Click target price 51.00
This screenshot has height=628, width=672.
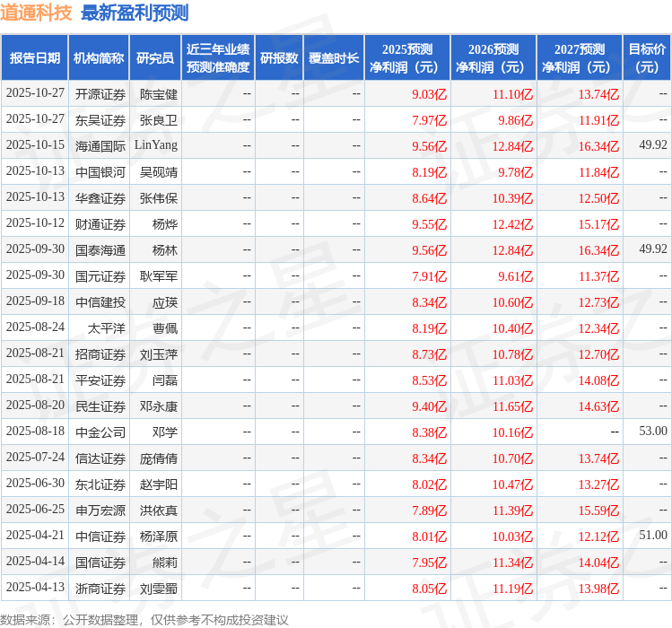pos(653,535)
